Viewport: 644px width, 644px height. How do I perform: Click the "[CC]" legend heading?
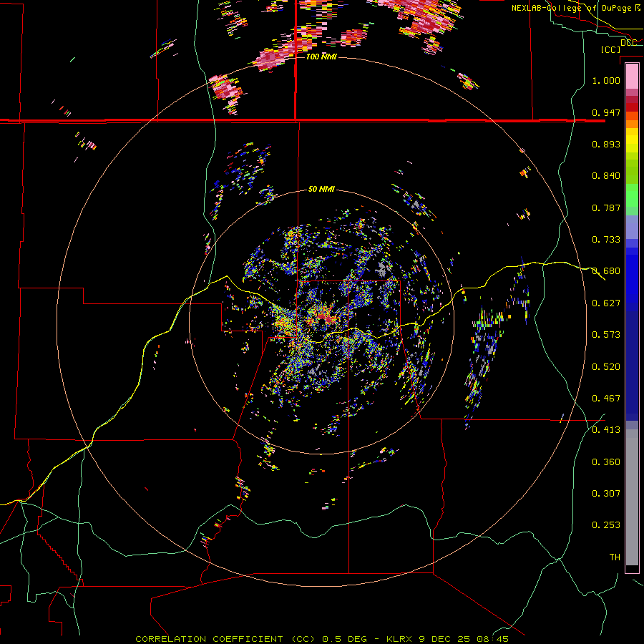[x=610, y=49]
